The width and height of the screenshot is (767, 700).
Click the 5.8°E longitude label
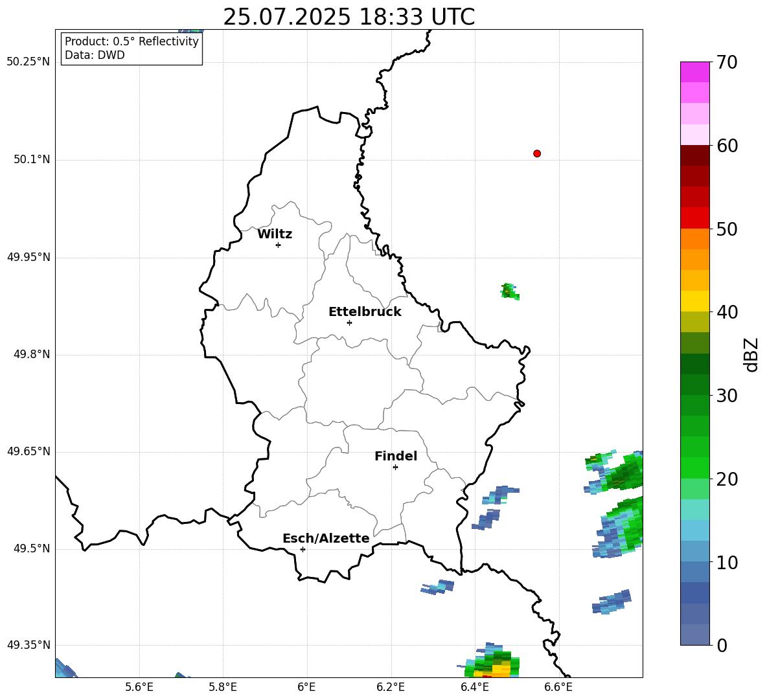(223, 687)
